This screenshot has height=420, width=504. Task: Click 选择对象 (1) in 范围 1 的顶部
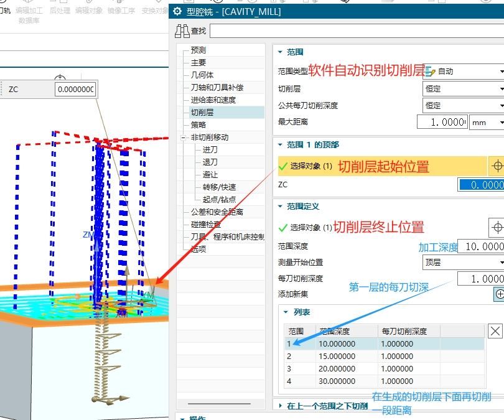click(x=311, y=166)
